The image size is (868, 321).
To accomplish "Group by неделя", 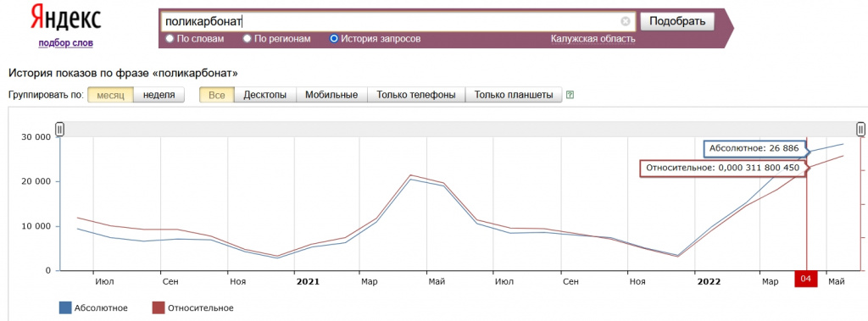I will pos(159,95).
